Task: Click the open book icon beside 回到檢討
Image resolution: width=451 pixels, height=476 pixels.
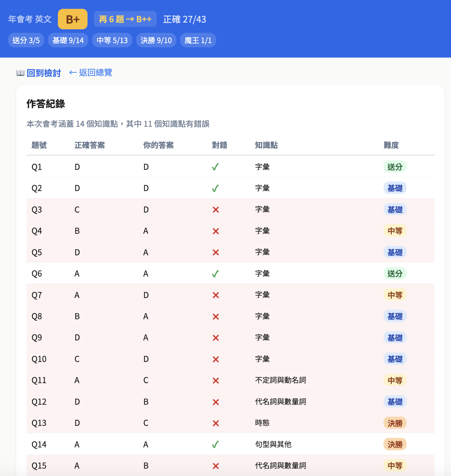Action: click(20, 73)
